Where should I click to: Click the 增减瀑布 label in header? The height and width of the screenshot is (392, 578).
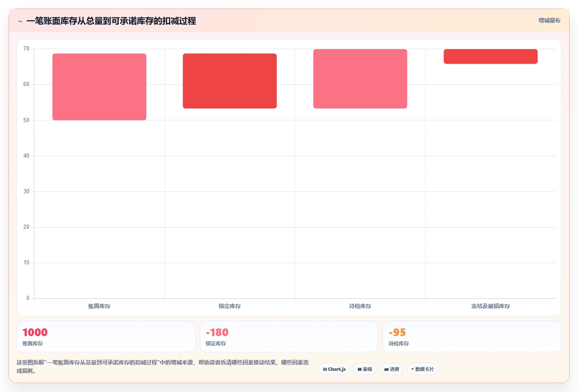[549, 20]
